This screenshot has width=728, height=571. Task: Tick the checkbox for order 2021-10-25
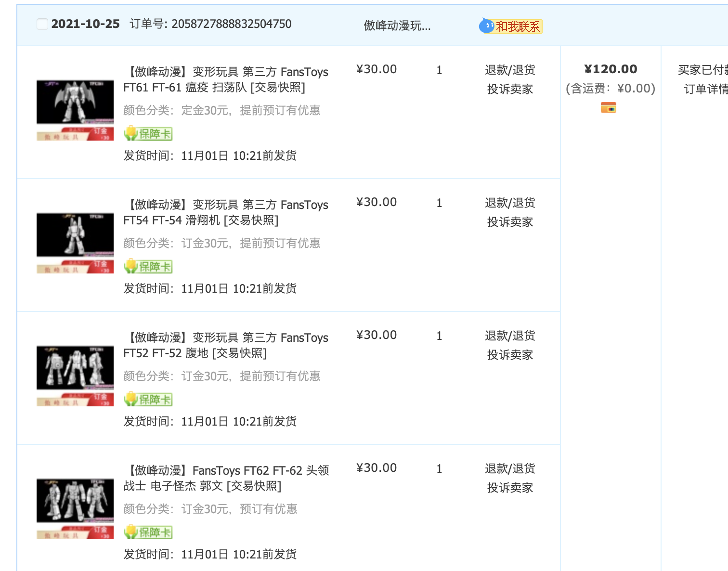pyautogui.click(x=42, y=24)
